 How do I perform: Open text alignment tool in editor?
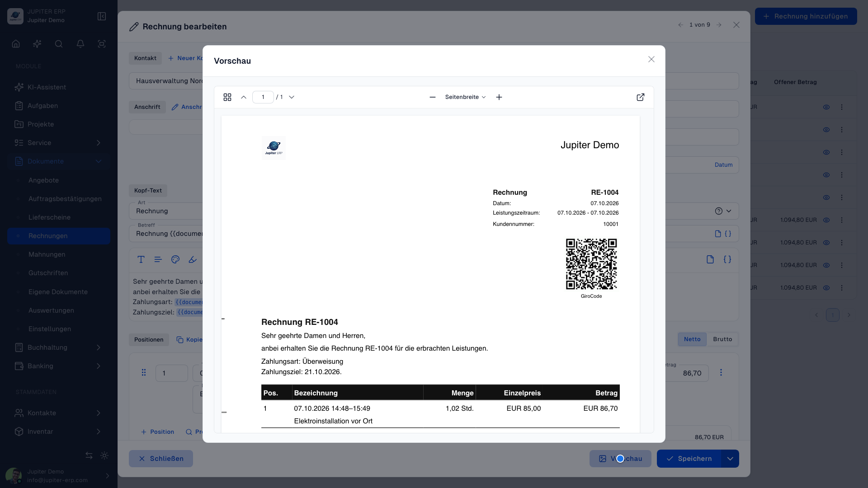[158, 259]
